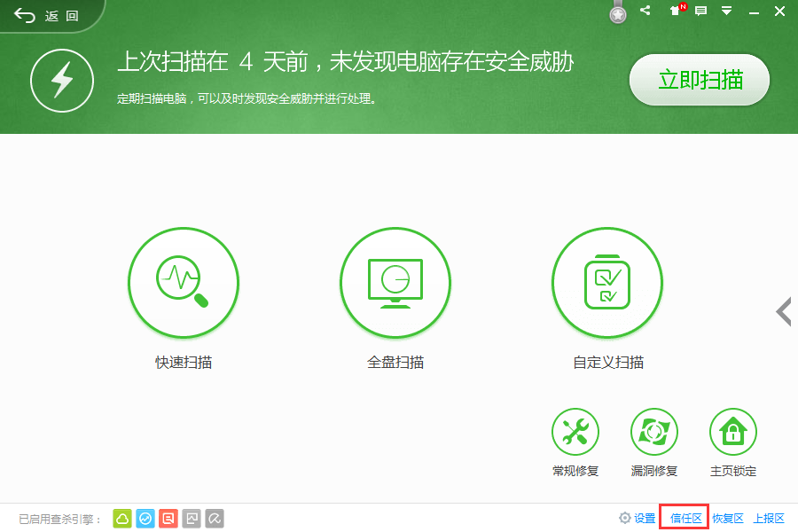798x532 pixels.
Task: Click the 主页锁定 label
Action: pyautogui.click(x=733, y=471)
